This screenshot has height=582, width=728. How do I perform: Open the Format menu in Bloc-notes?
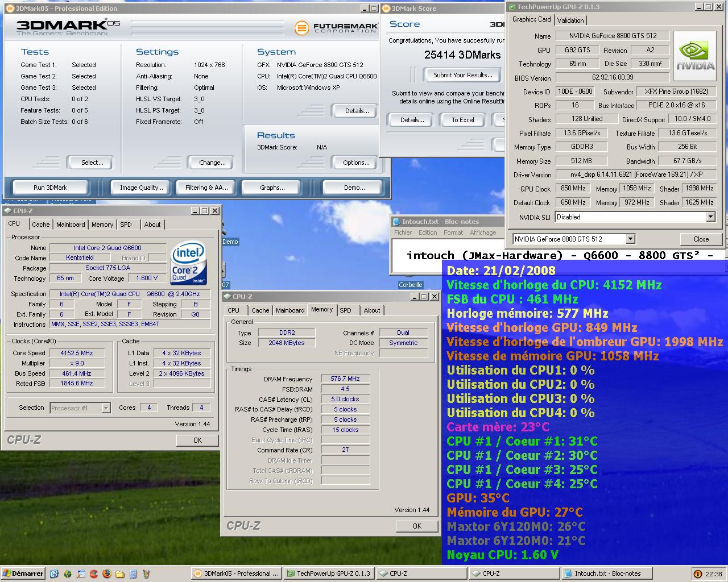[453, 232]
